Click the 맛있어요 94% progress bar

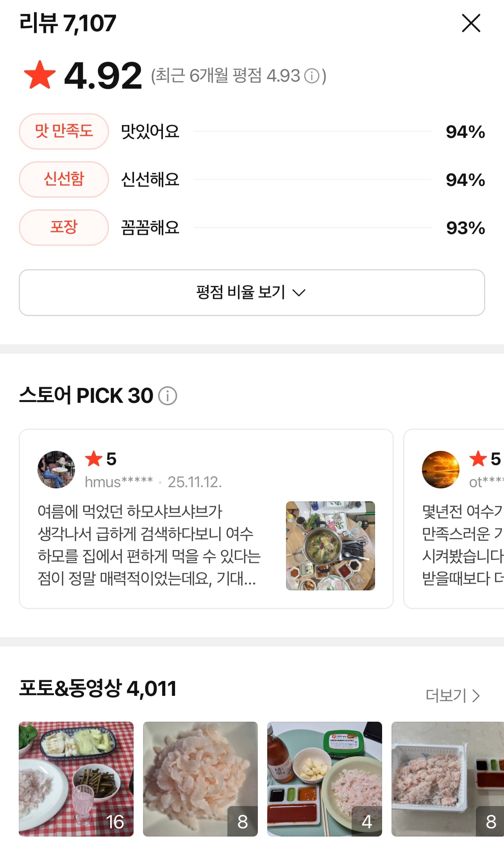[312, 132]
